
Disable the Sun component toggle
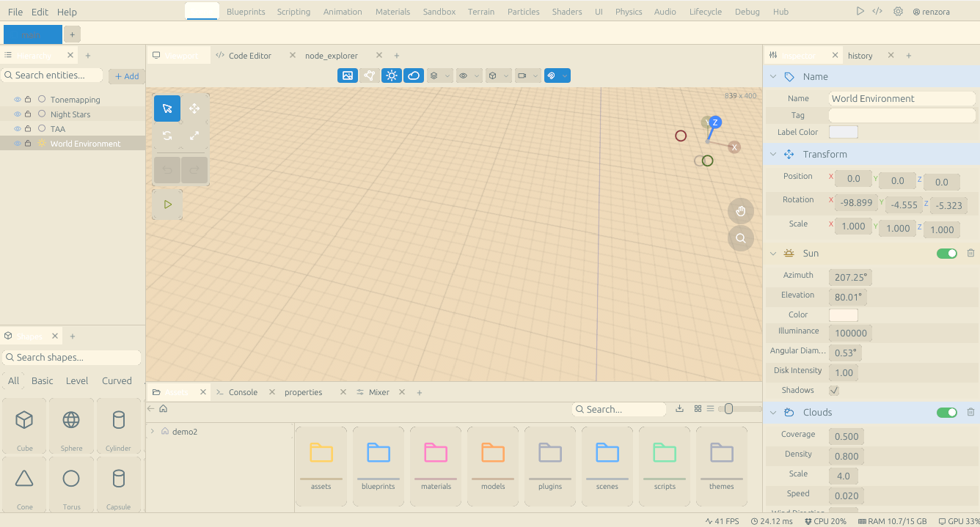947,254
